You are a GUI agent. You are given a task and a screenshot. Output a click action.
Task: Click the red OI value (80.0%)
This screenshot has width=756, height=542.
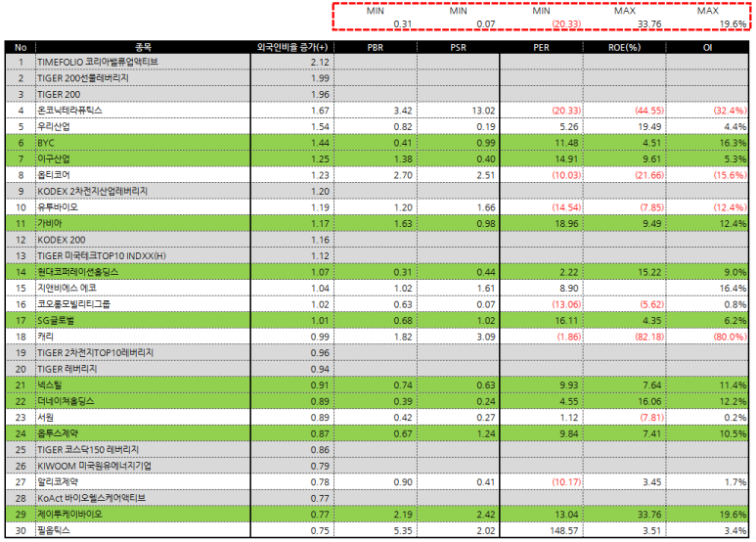pyautogui.click(x=730, y=337)
